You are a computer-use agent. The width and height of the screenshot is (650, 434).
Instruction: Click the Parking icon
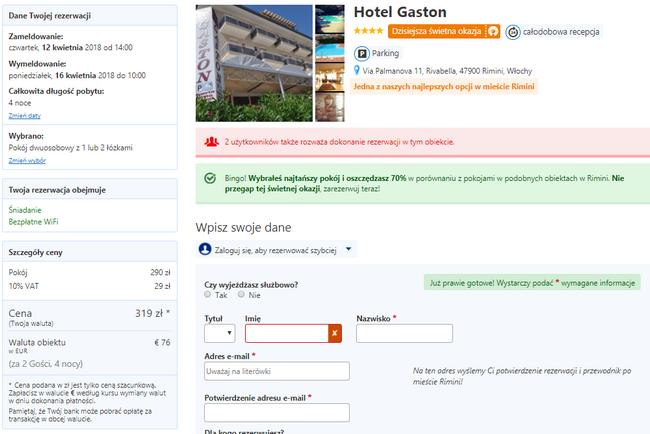tap(361, 53)
